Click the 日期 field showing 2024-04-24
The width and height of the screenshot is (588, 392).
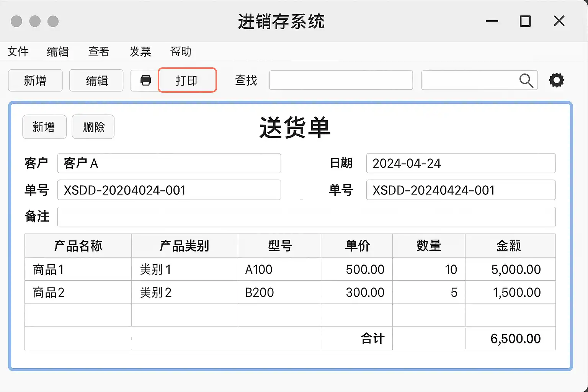tap(461, 163)
